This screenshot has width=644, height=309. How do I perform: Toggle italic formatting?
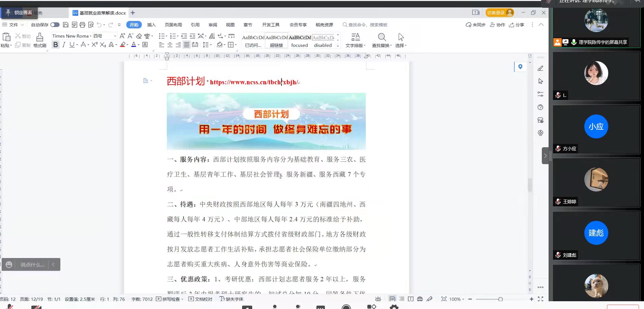[x=64, y=45]
